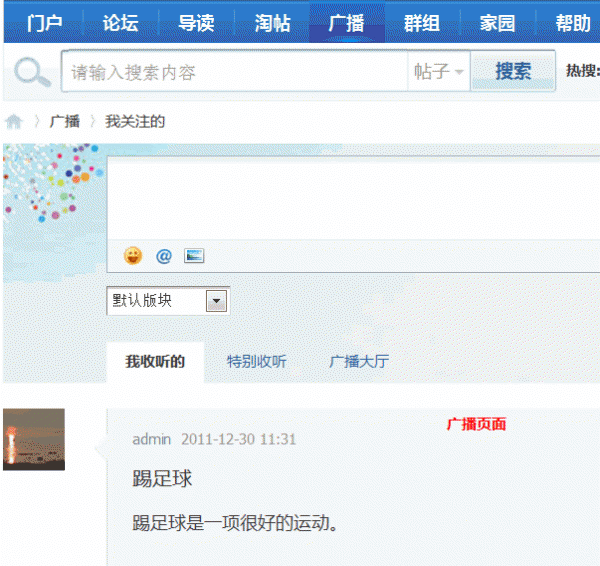The height and width of the screenshot is (566, 600).
Task: Click the @ mention icon
Action: pyautogui.click(x=164, y=255)
